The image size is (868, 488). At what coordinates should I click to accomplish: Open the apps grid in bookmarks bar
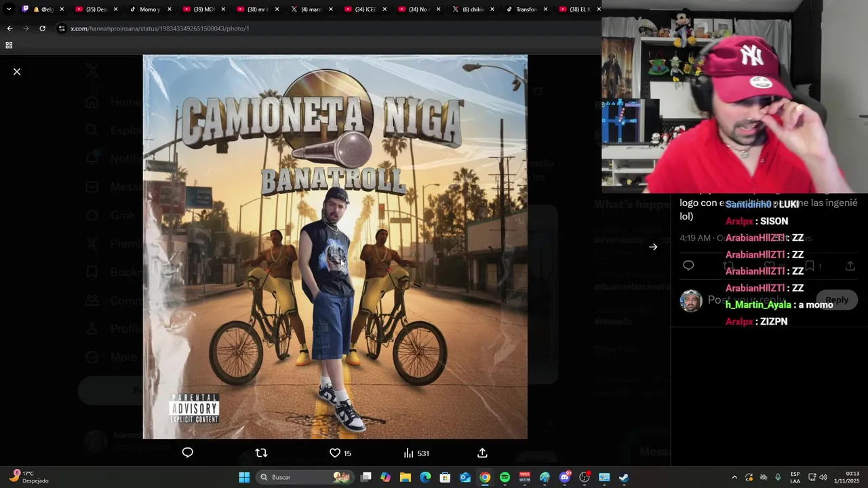[x=9, y=45]
